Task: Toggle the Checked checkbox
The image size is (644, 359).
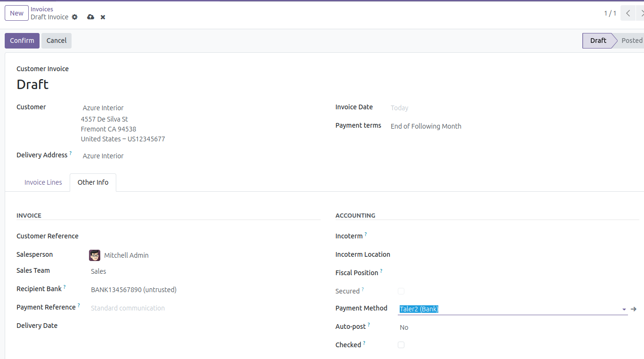Action: (x=401, y=345)
